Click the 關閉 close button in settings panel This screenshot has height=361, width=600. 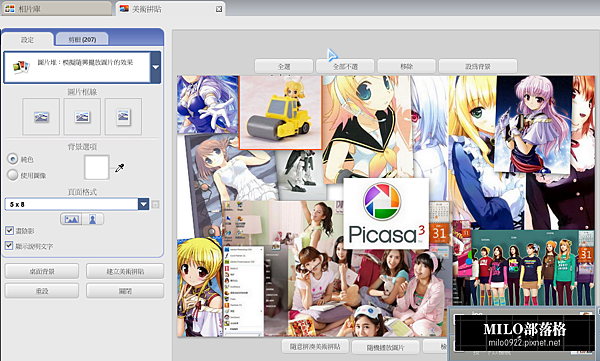(x=125, y=291)
